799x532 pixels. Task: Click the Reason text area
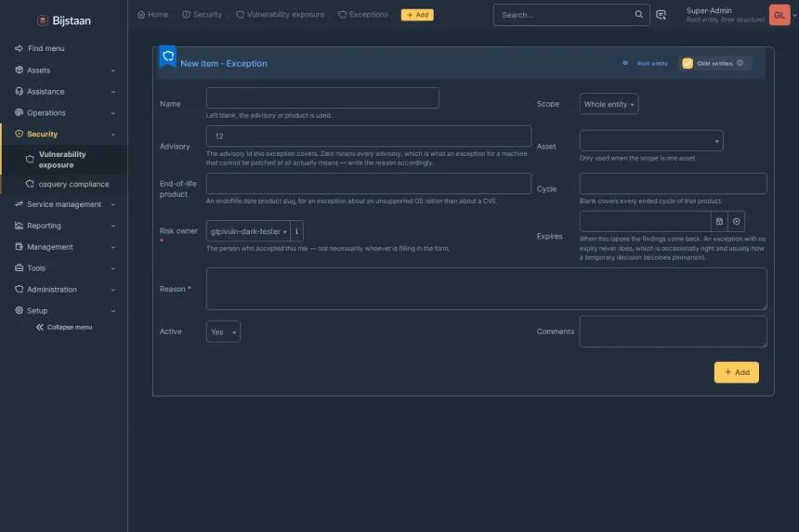(x=486, y=289)
